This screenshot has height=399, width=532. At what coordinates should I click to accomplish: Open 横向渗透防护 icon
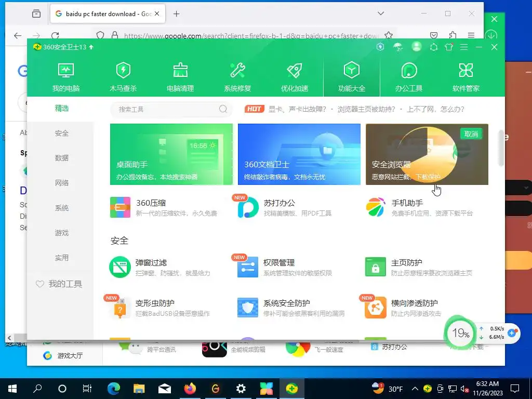[x=376, y=308]
